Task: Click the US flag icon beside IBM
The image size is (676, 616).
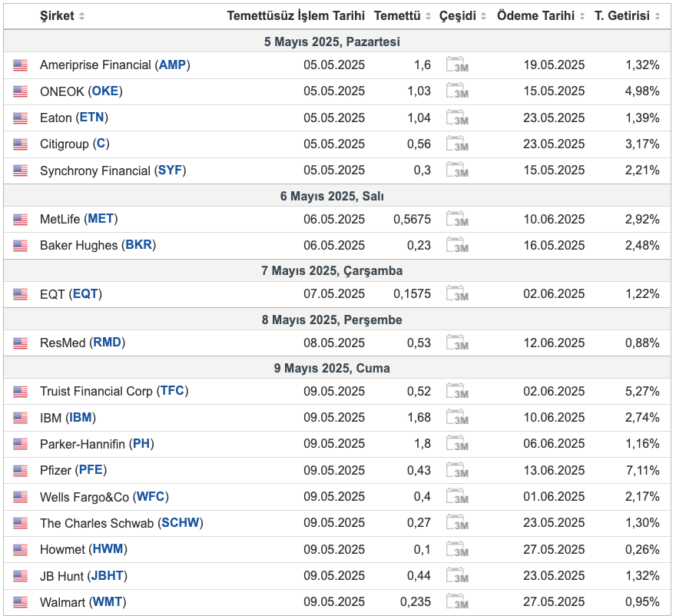Action: click(x=20, y=418)
